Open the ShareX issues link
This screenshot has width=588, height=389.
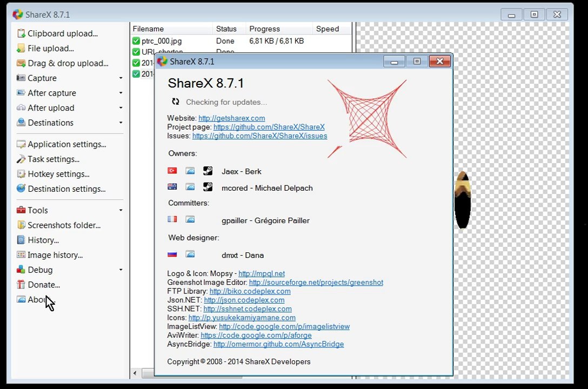point(260,136)
